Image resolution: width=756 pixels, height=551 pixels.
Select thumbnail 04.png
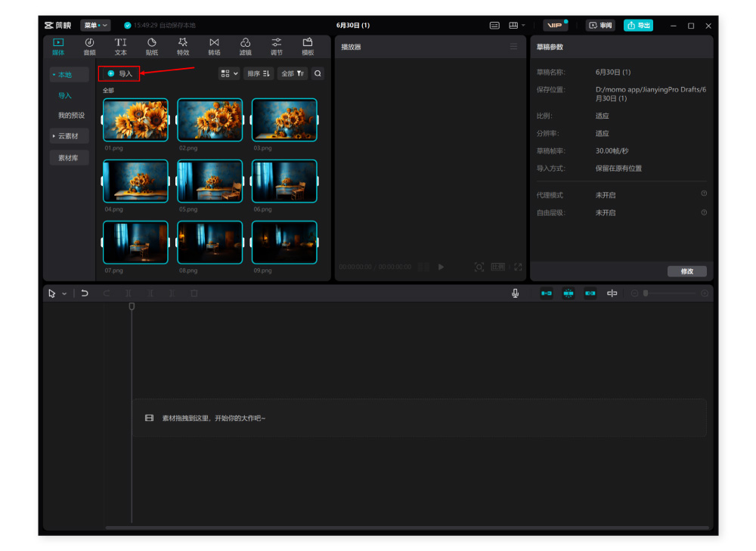point(135,181)
